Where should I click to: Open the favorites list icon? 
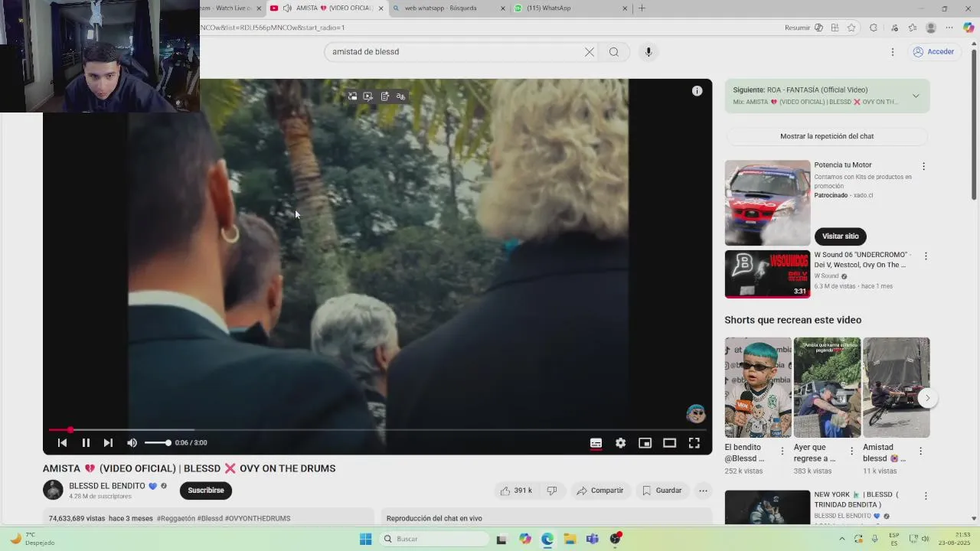tap(912, 28)
